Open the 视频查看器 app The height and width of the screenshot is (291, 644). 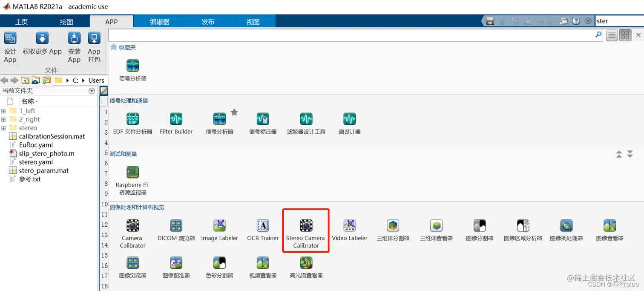coord(263,268)
